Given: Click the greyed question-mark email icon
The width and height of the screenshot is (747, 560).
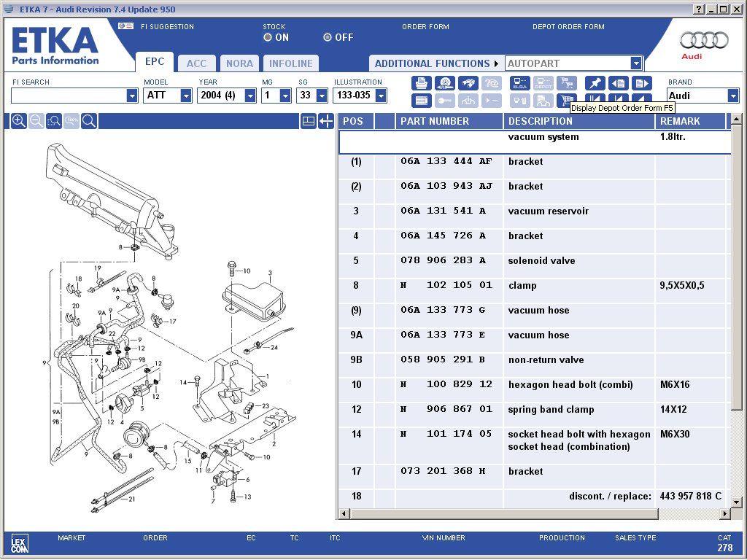Looking at the screenshot, I should coord(491,84).
